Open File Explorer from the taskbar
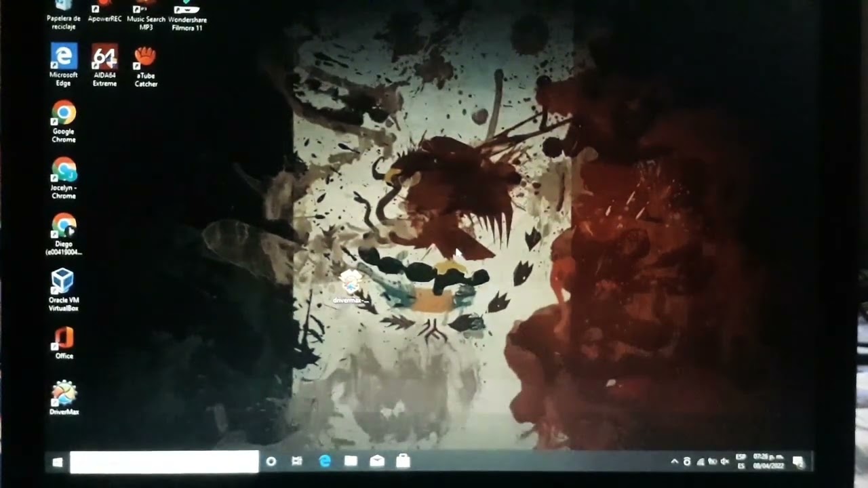Viewport: 868px width, 488px height. pos(351,462)
